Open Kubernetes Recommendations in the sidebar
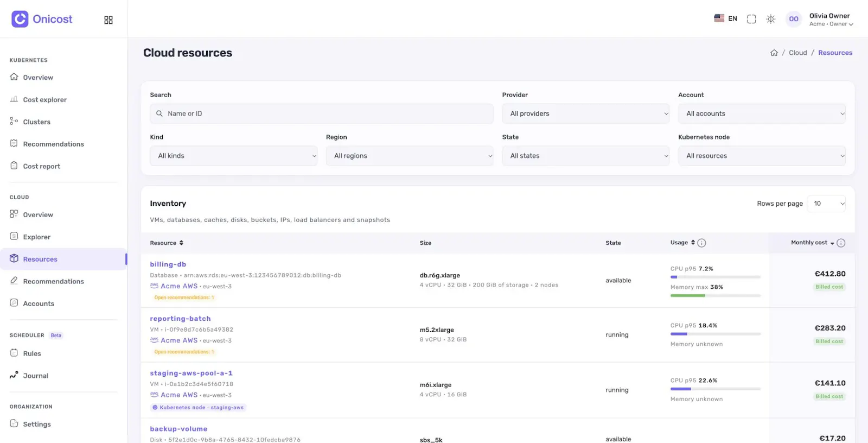868x443 pixels. coord(53,144)
